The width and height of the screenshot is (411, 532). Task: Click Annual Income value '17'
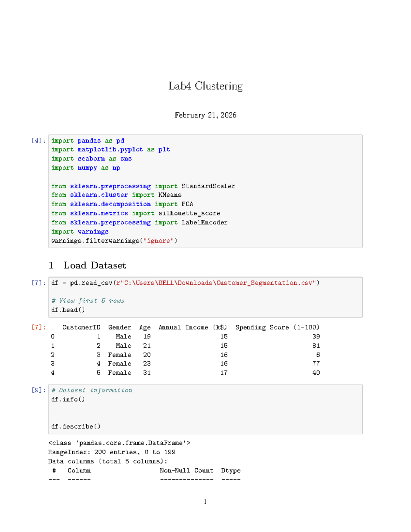point(224,373)
